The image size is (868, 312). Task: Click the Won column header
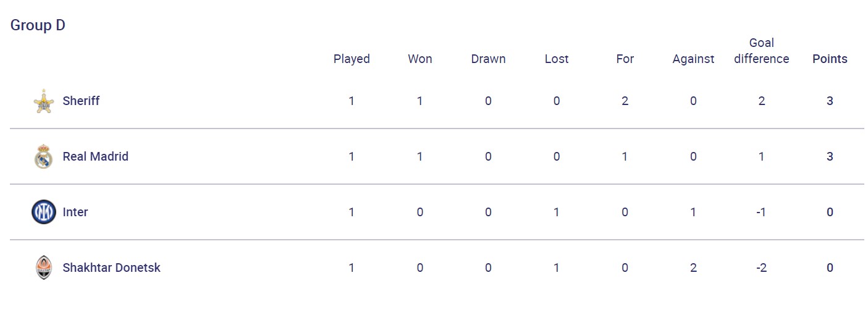420,59
